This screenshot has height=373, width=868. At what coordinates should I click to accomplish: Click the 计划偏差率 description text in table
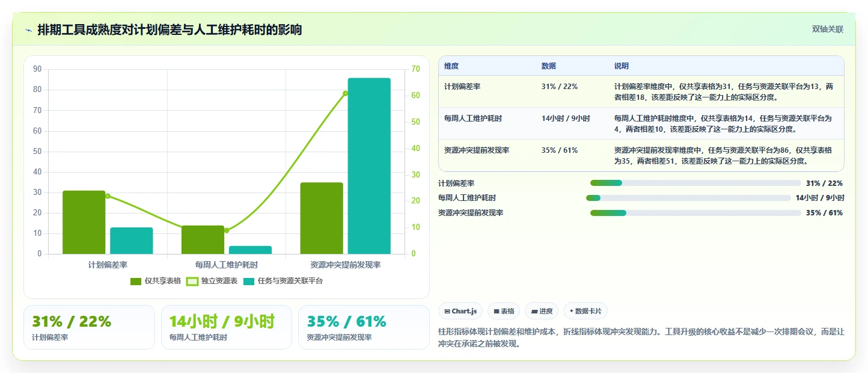click(724, 92)
